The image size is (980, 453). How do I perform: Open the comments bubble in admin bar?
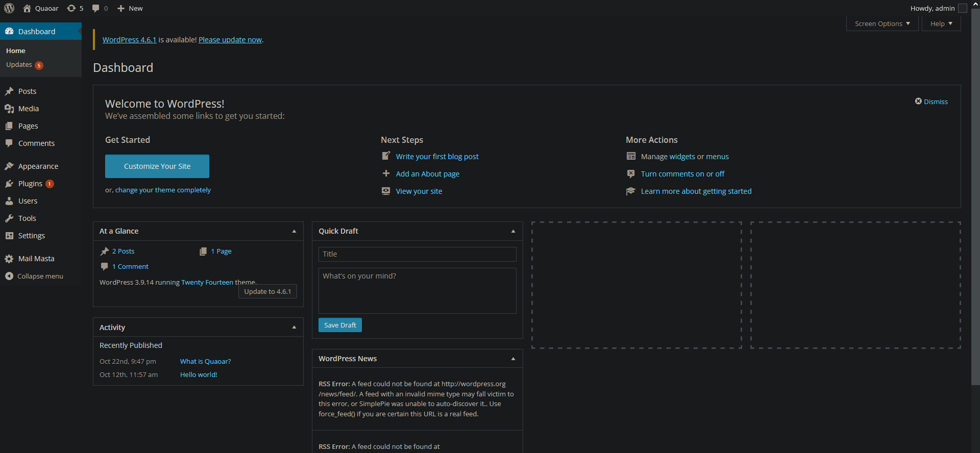(x=95, y=8)
